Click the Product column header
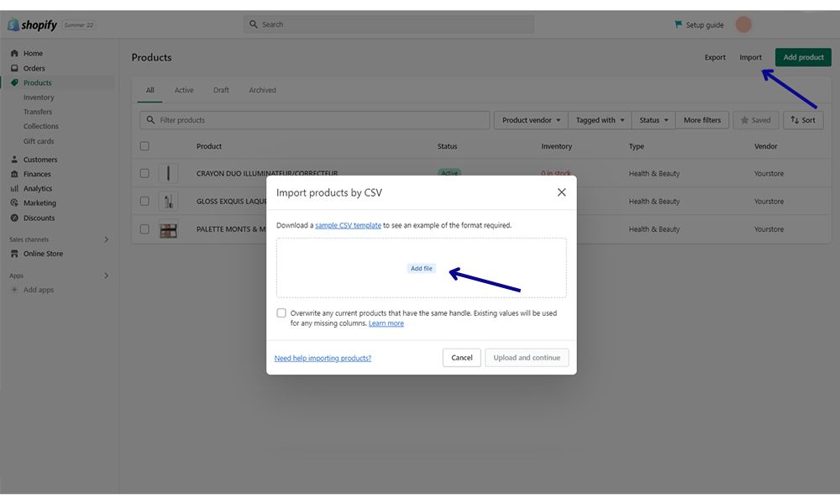This screenshot has width=840, height=504. (209, 145)
